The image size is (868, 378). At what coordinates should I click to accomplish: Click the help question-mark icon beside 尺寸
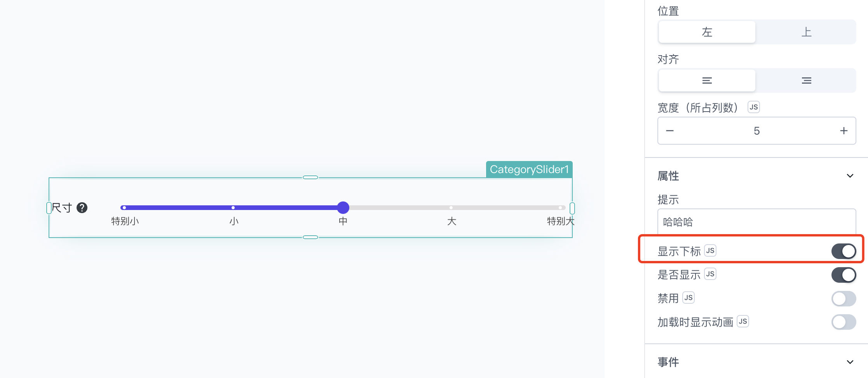point(82,208)
